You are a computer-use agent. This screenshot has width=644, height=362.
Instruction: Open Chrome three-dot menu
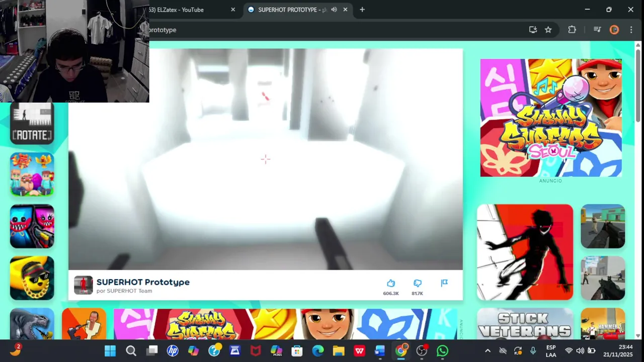click(631, 30)
